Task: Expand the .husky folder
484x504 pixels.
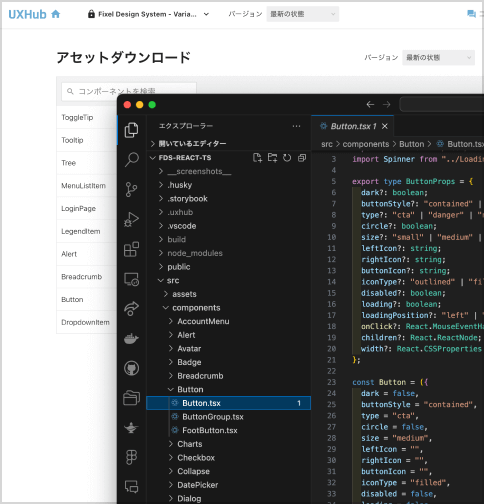Action: click(x=229, y=185)
